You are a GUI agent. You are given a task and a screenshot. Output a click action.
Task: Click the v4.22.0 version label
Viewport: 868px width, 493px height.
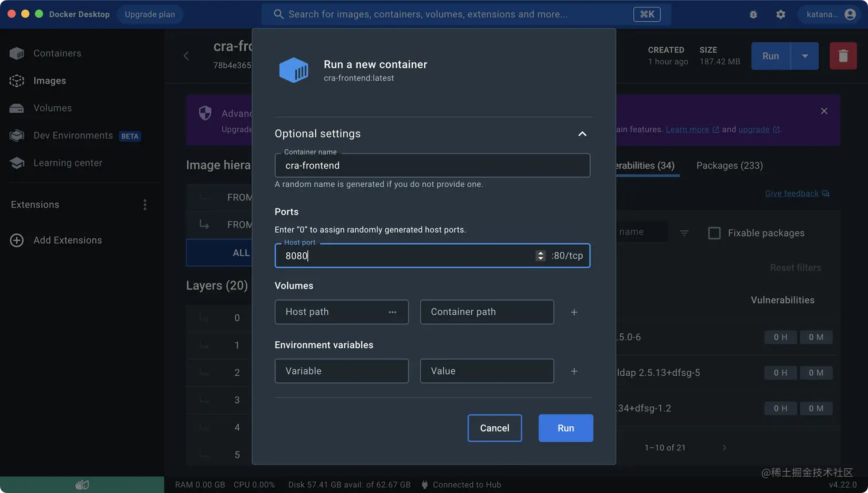tap(843, 485)
